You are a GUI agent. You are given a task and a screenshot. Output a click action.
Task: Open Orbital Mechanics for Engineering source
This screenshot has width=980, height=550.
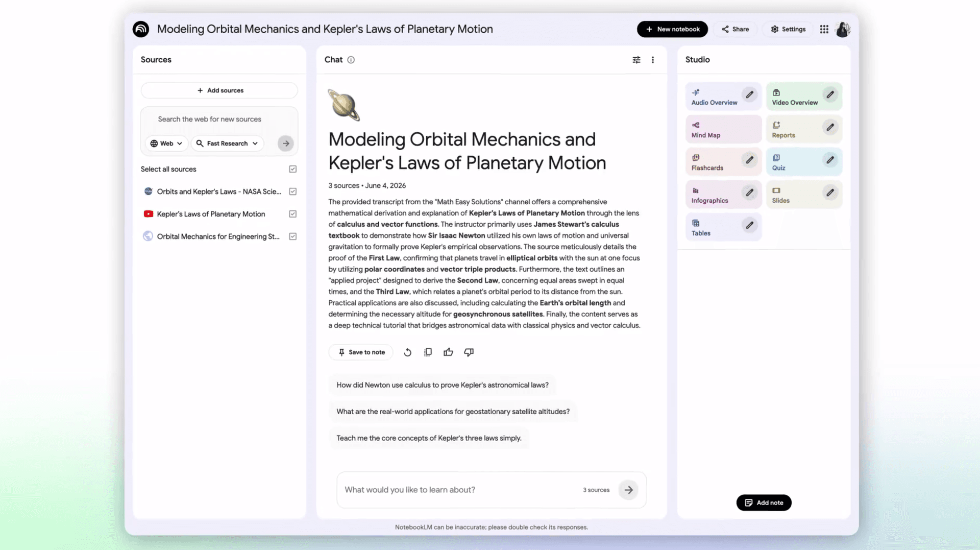pos(218,236)
